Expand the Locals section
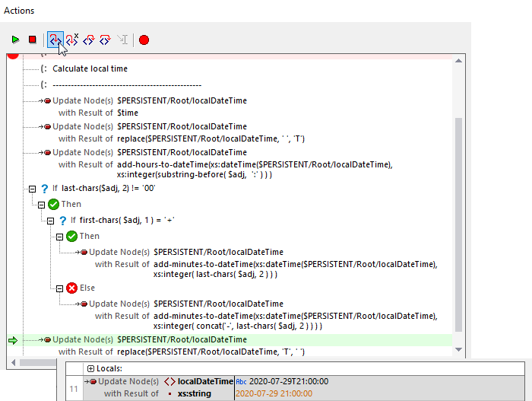The height and width of the screenshot is (401, 532). (91, 368)
